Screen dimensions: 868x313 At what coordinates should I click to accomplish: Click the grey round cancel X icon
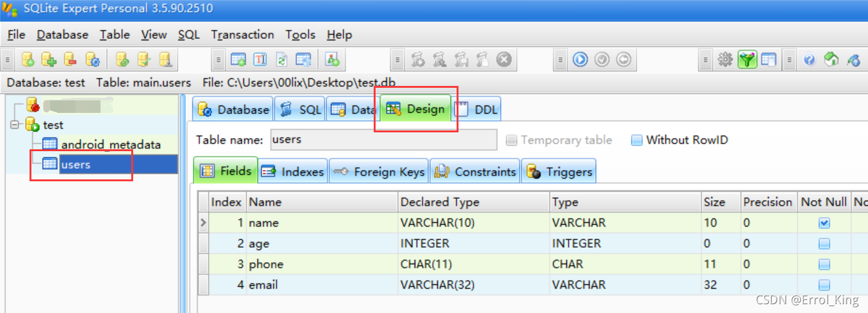[504, 60]
